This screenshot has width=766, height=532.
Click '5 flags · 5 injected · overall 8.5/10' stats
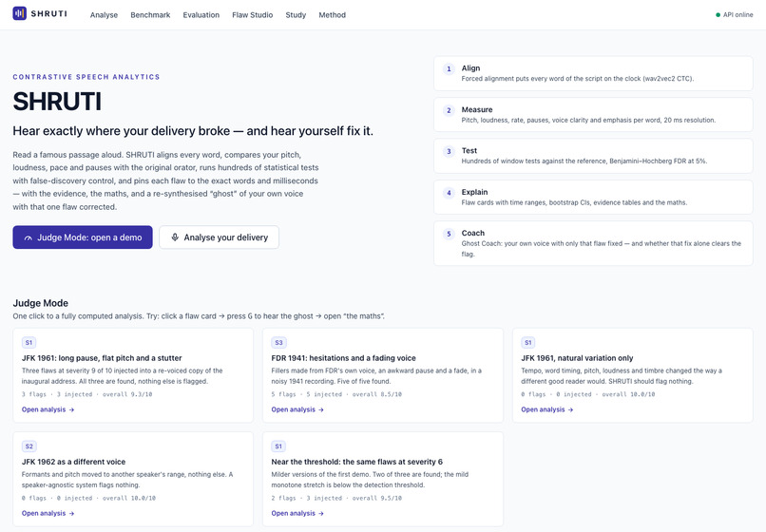[336, 394]
